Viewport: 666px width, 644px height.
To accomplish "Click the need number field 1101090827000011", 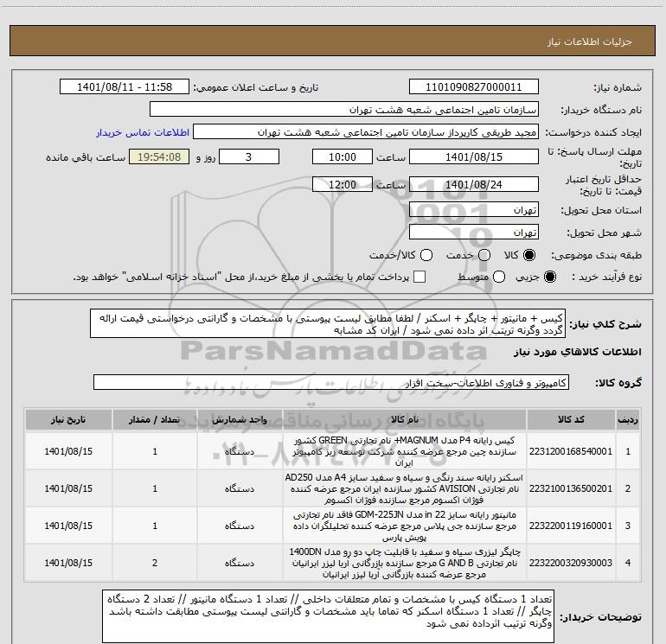I will (474, 87).
